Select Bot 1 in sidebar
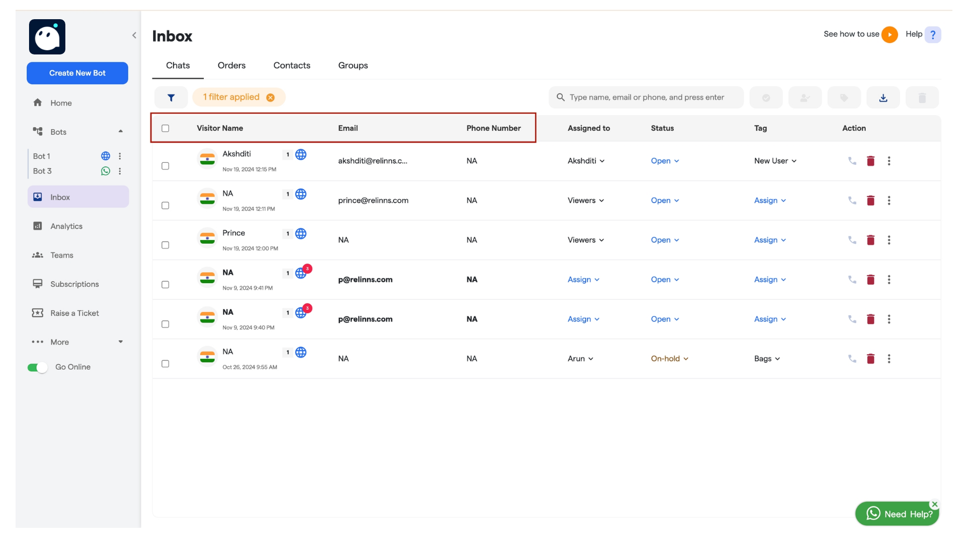Viewport: 968px width, 560px height. tap(42, 156)
